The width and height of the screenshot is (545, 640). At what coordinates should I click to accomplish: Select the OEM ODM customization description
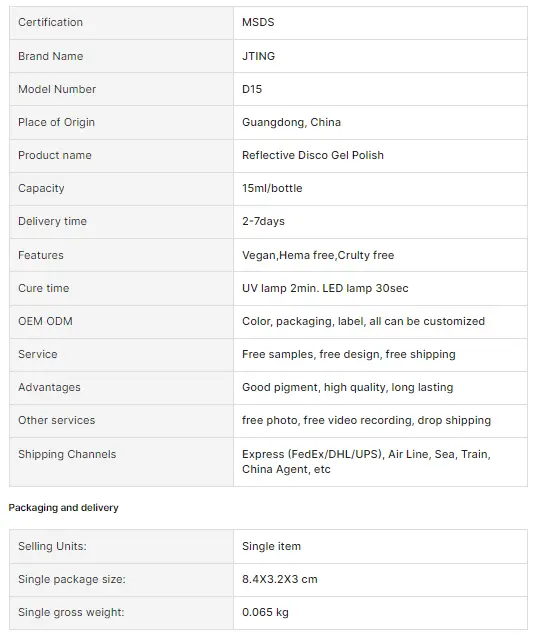click(x=363, y=321)
